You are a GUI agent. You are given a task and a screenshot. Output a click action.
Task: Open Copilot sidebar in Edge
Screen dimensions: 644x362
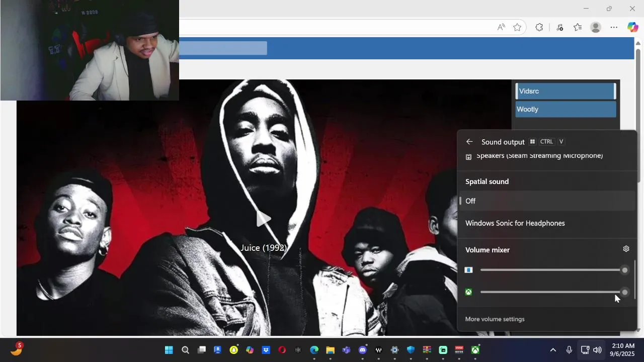pos(632,27)
